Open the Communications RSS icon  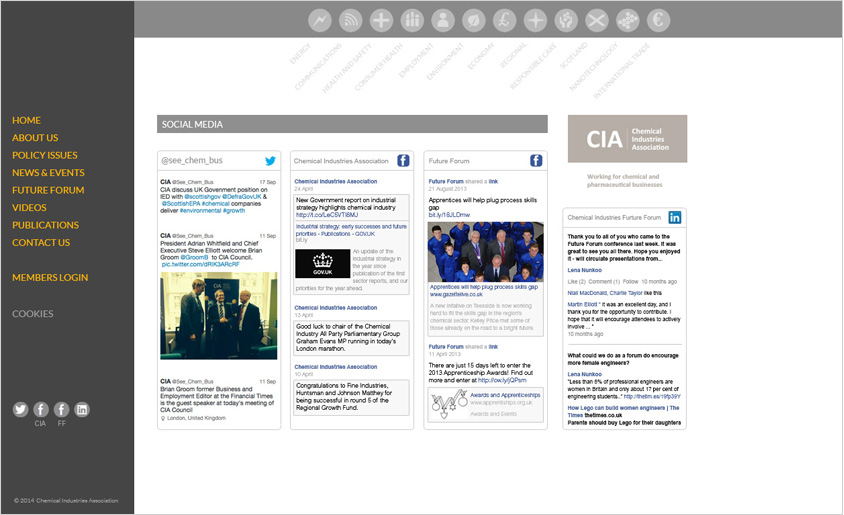tap(350, 21)
